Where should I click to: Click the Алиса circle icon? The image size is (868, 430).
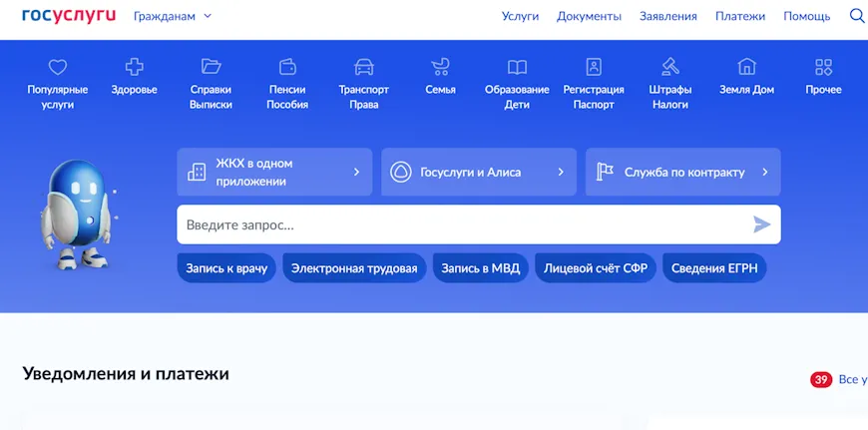pyautogui.click(x=401, y=173)
